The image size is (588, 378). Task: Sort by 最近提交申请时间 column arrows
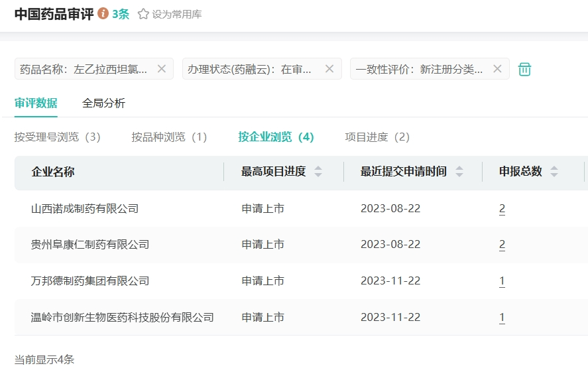coord(459,172)
